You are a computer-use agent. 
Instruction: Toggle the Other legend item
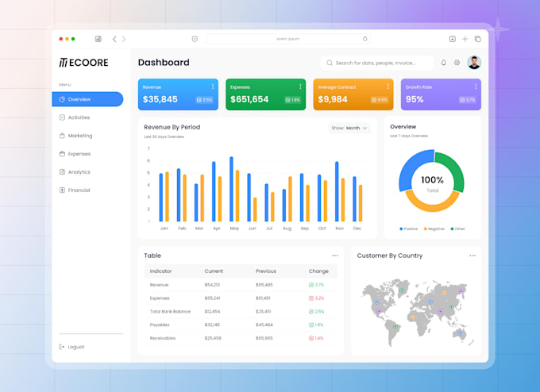click(457, 229)
